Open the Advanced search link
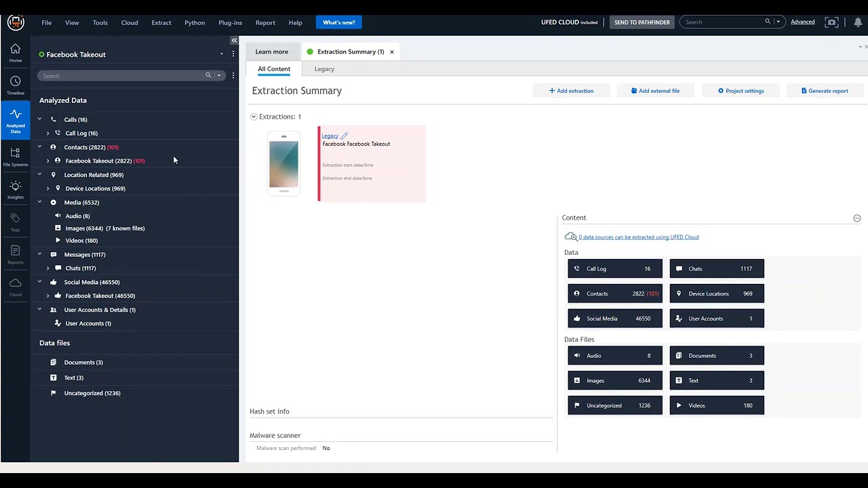 point(802,22)
